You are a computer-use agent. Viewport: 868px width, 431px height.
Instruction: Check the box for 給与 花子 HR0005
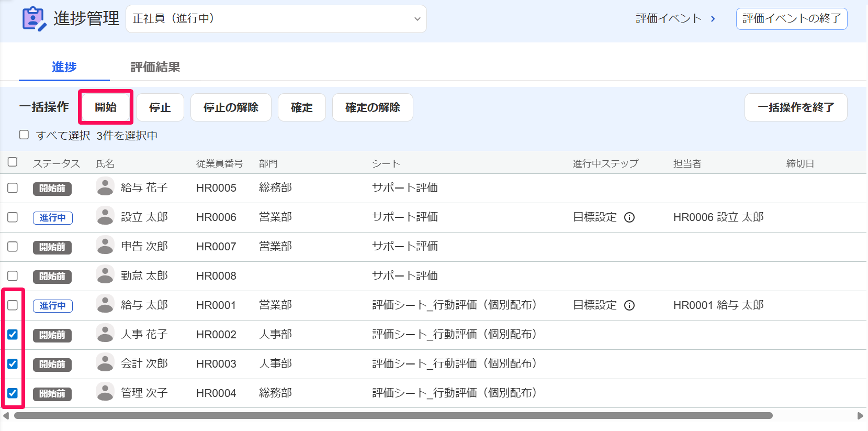pos(13,188)
